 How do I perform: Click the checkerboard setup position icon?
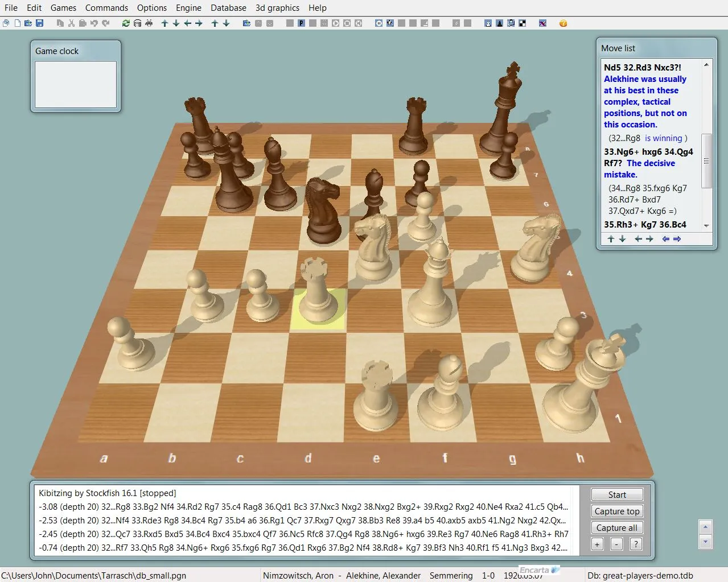[522, 23]
